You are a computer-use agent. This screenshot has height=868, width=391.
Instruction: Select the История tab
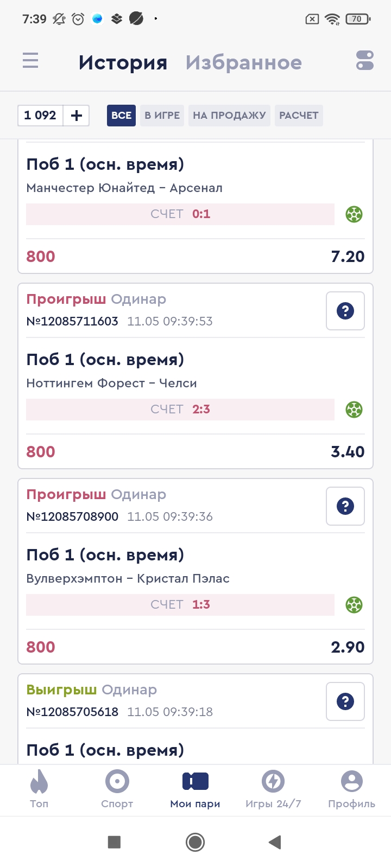(123, 63)
